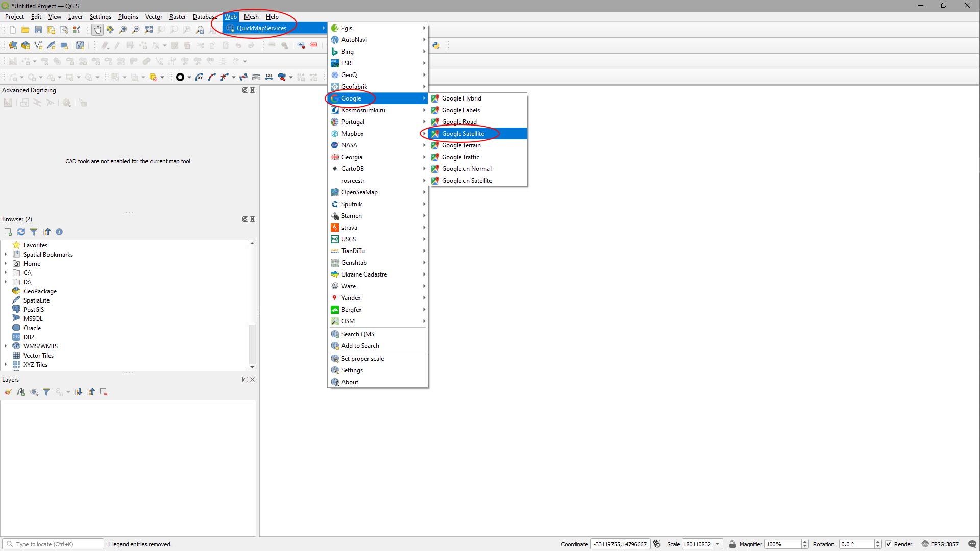Click the Type to locate search field

pyautogui.click(x=53, y=544)
